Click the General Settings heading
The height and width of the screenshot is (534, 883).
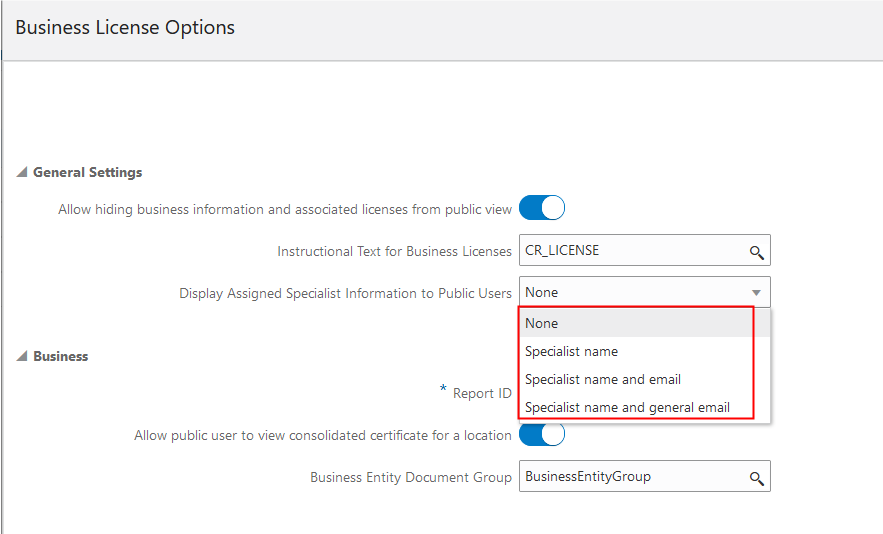click(88, 172)
